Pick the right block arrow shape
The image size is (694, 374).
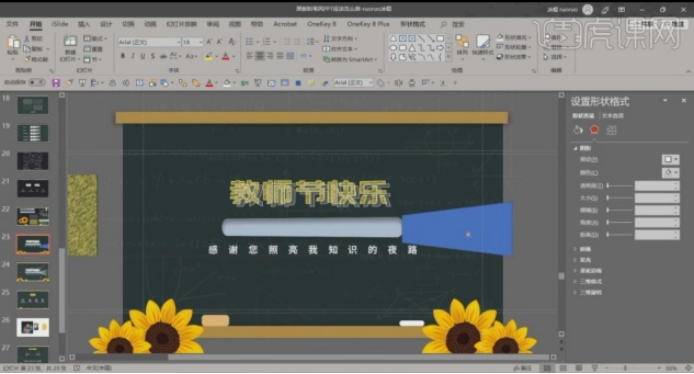point(440,48)
